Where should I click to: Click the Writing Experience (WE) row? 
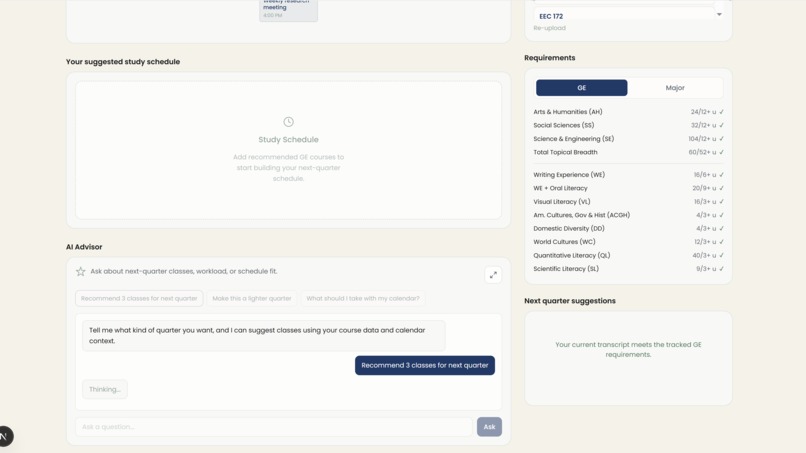coord(628,175)
